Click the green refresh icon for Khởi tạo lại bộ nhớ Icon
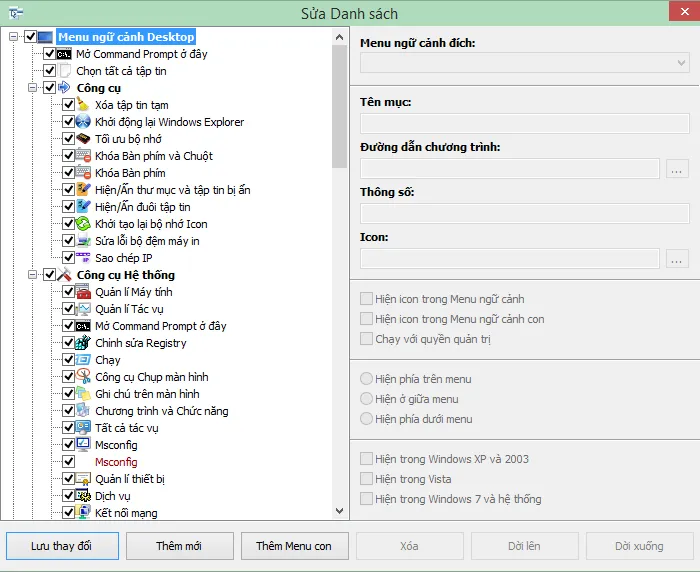 pyautogui.click(x=83, y=223)
